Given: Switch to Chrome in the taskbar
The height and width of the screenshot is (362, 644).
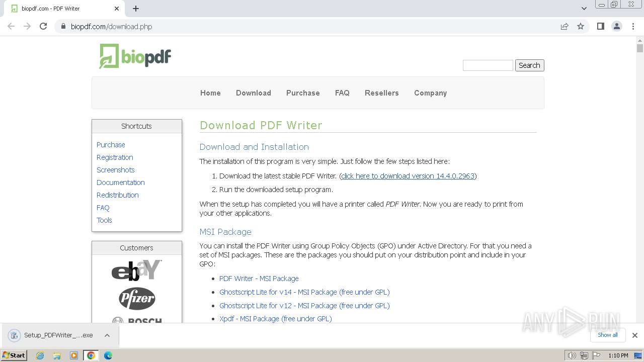Looking at the screenshot, I should 91,355.
